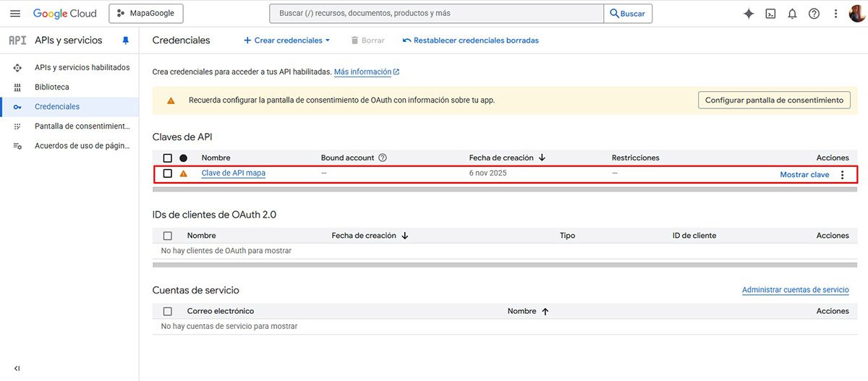The image size is (868, 381).
Task: Click the Restricciones column header
Action: (636, 158)
